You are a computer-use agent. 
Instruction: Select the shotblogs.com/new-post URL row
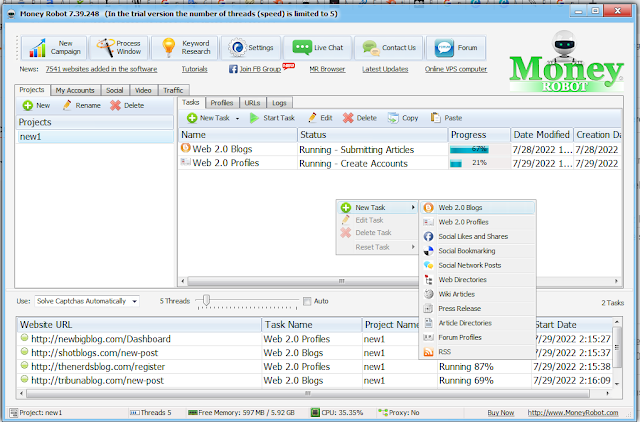pos(315,353)
